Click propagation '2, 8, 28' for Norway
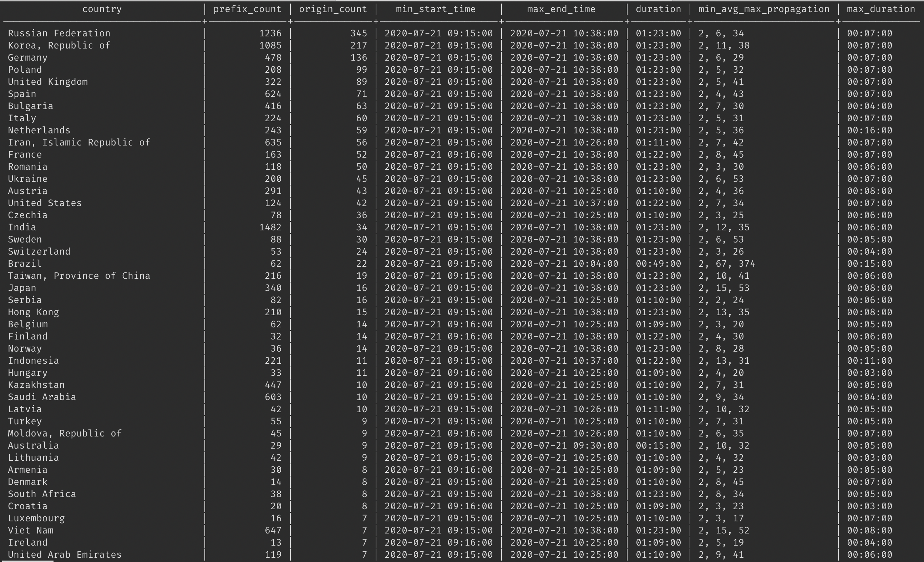This screenshot has width=924, height=562. (721, 349)
